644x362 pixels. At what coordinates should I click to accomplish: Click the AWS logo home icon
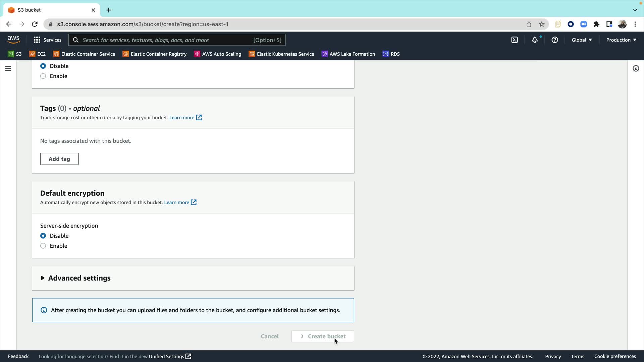13,40
